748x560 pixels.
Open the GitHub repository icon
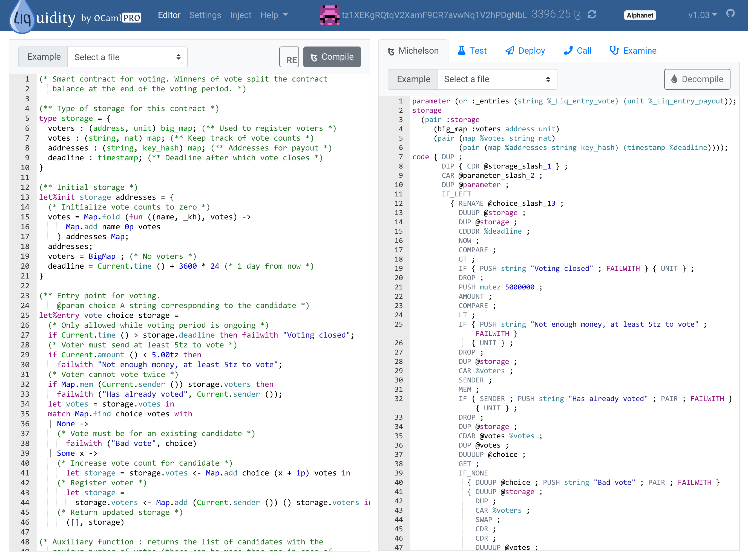730,13
